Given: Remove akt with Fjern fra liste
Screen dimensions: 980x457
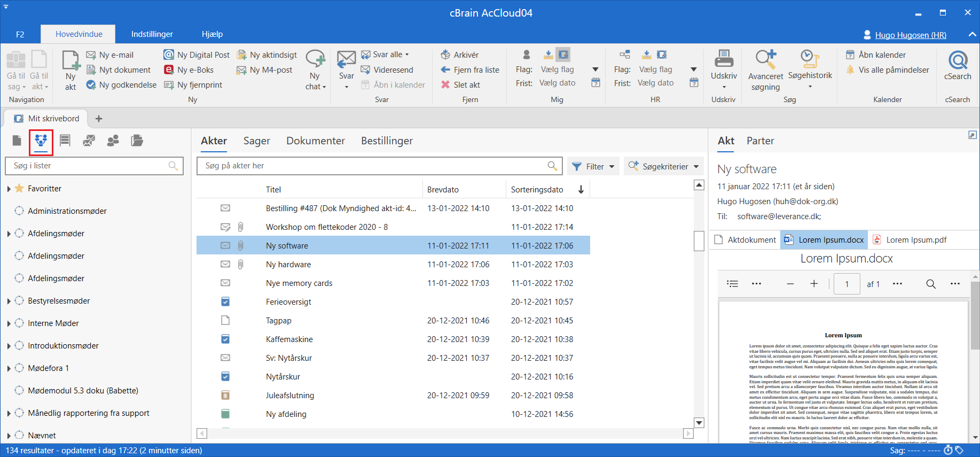Looking at the screenshot, I should 470,69.
